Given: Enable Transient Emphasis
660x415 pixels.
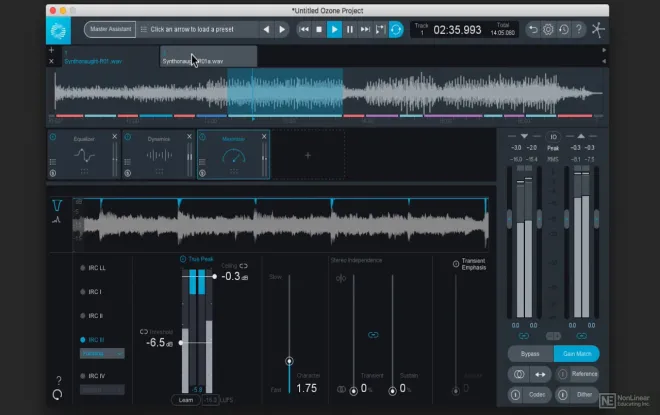Looking at the screenshot, I should coord(456,264).
